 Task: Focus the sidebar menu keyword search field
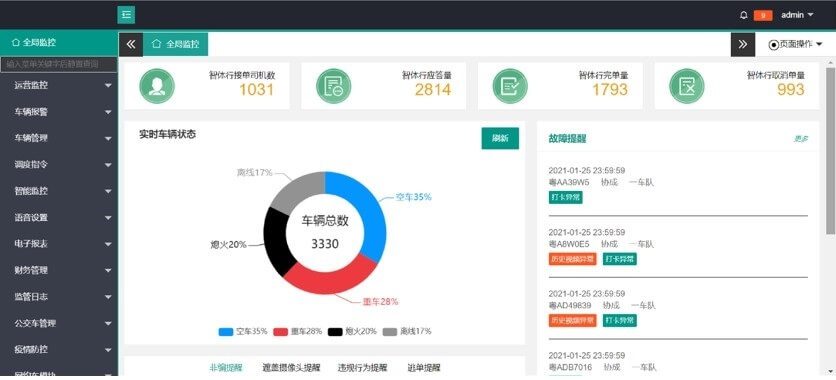click(x=59, y=64)
